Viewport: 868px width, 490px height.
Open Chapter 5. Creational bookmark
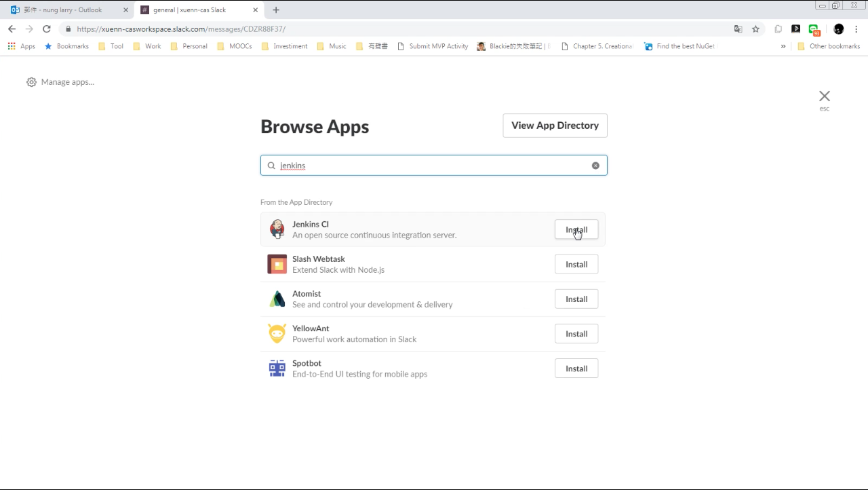(597, 46)
